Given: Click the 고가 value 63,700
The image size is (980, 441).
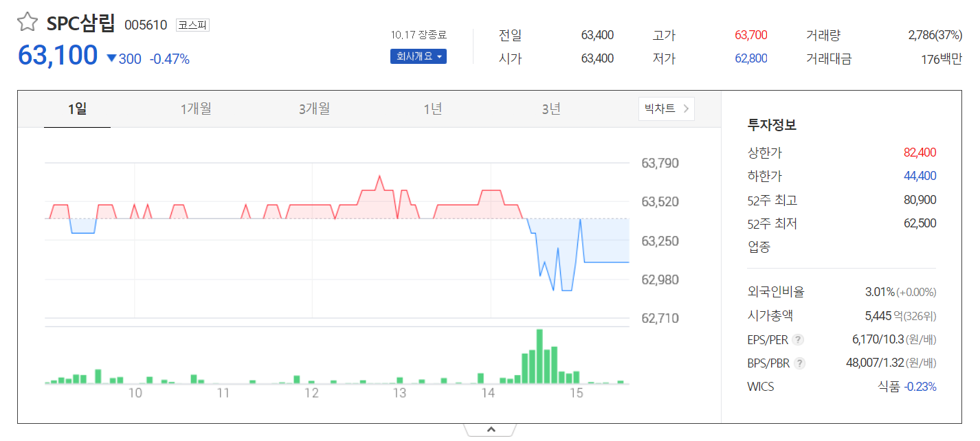Looking at the screenshot, I should (750, 35).
